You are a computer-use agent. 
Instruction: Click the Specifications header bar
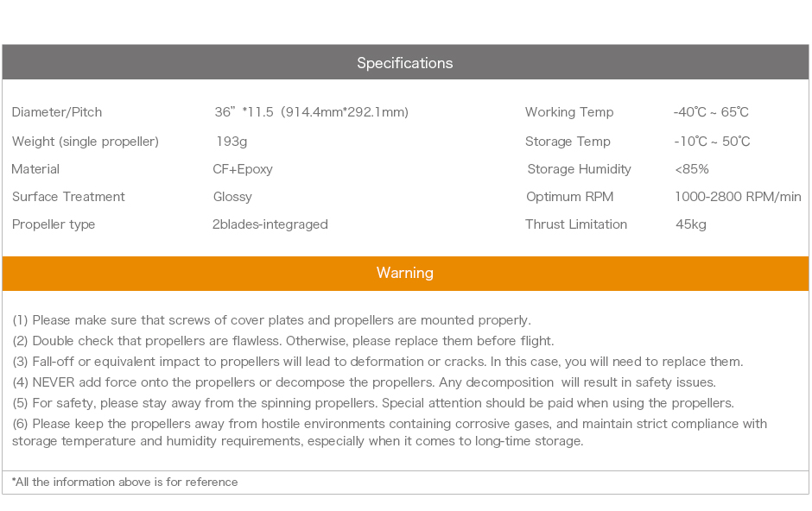[405, 63]
